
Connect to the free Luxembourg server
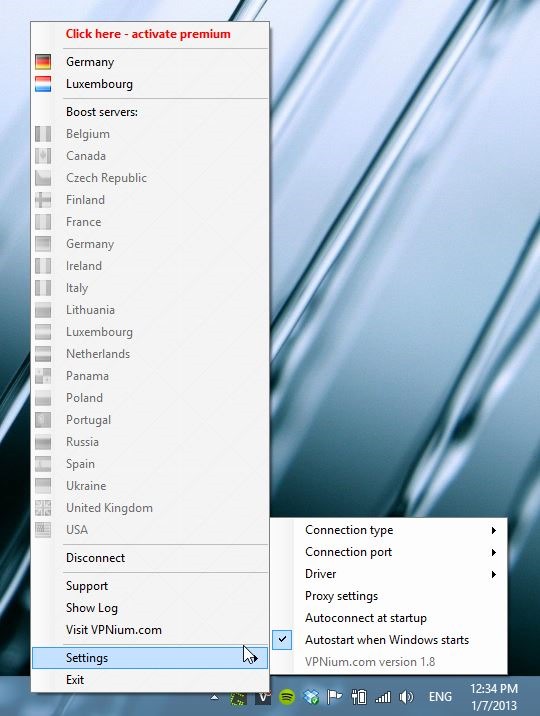pyautogui.click(x=150, y=84)
